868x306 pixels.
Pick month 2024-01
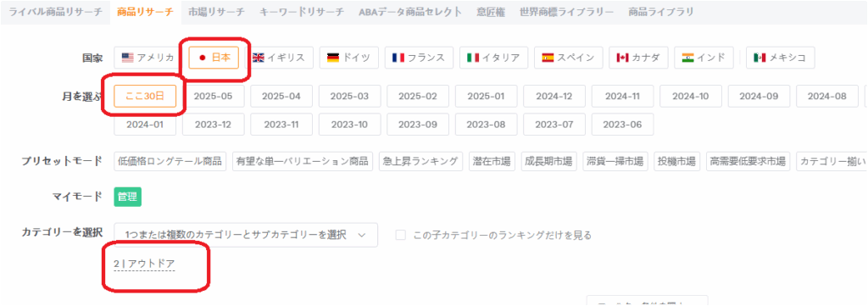coord(145,125)
